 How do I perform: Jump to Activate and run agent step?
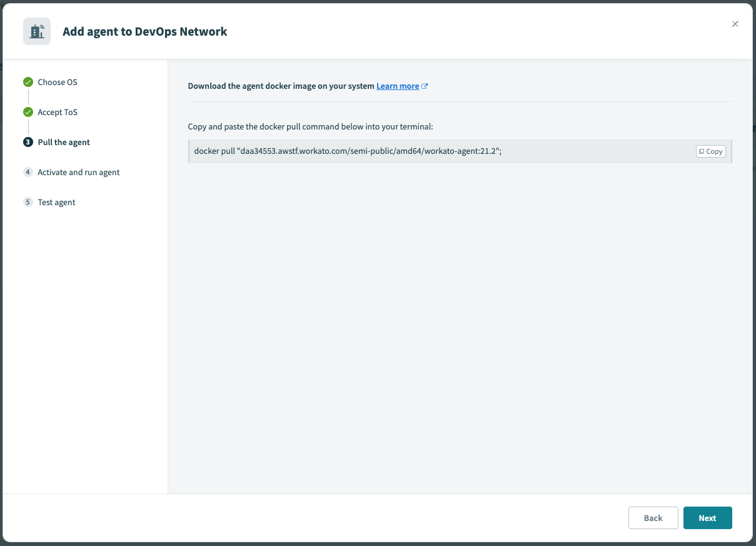point(79,172)
